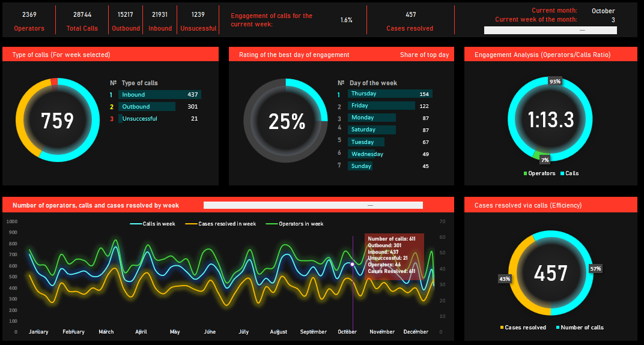Click the scrollbar beside the weekly chart title

(313, 205)
